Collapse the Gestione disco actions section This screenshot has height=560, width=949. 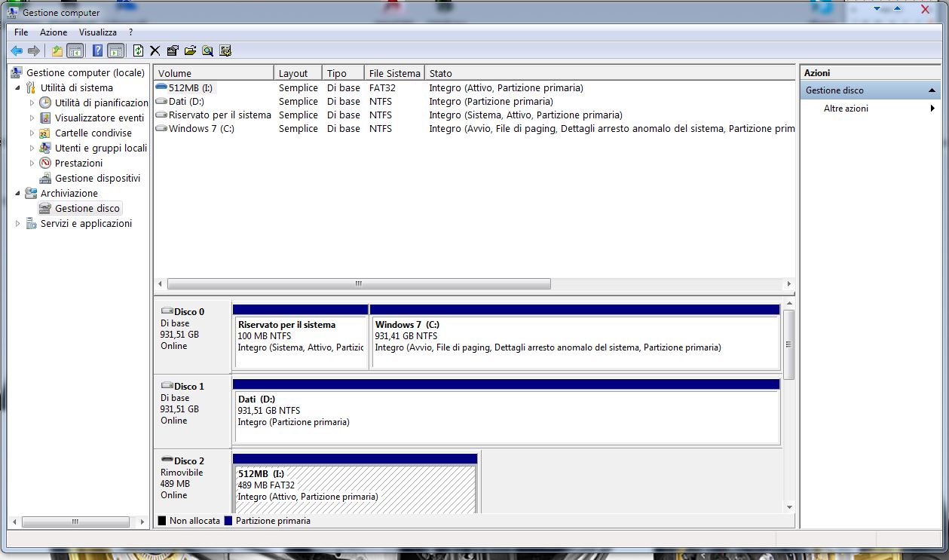tap(932, 90)
